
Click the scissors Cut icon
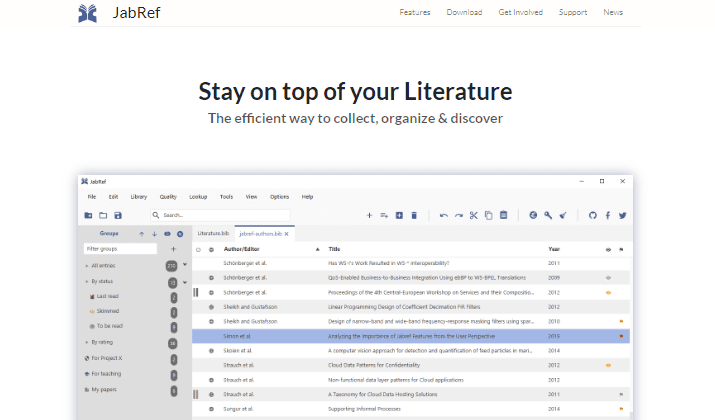tap(474, 215)
